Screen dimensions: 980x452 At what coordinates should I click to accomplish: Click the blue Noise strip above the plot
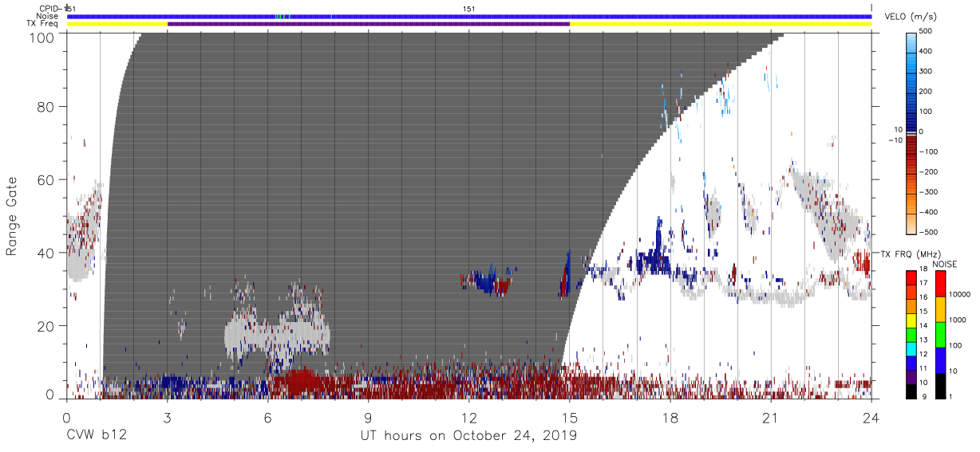(469, 16)
